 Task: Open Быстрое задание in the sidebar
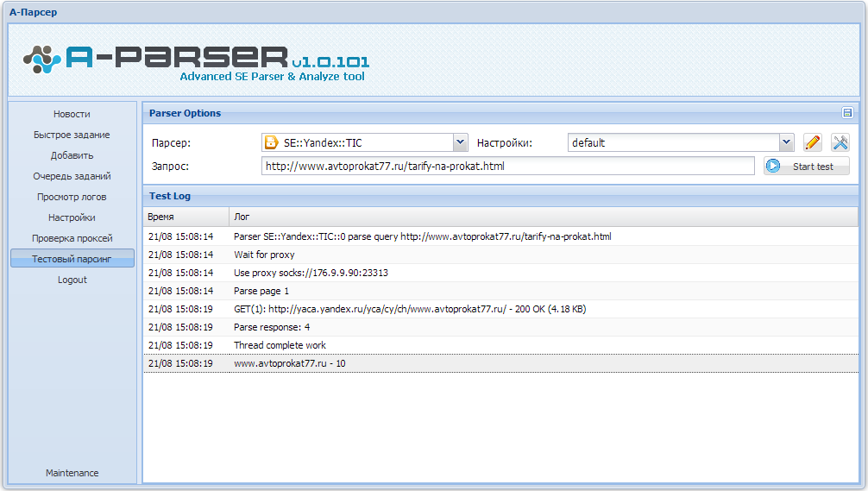72,135
